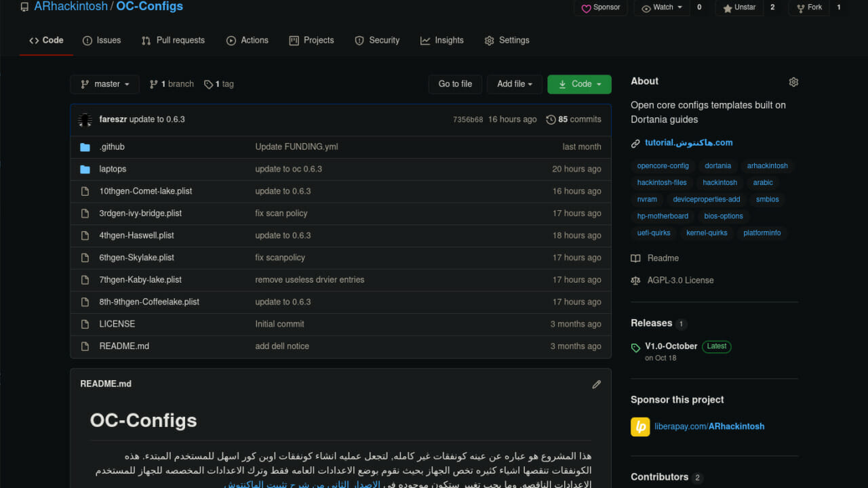Click the fareszr avatar image
This screenshot has width=868, height=488.
coord(85,119)
